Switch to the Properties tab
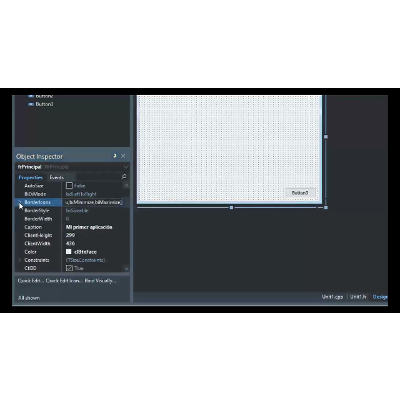400x400 pixels. pyautogui.click(x=31, y=177)
